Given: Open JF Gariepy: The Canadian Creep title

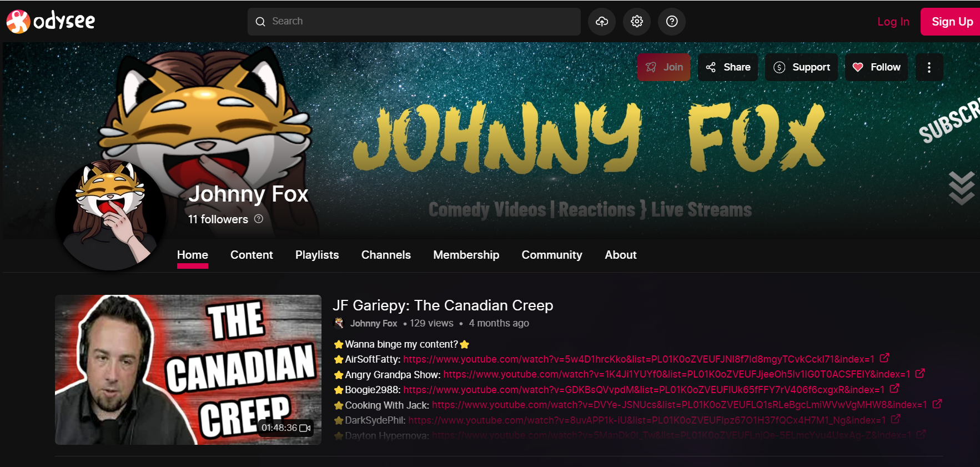Looking at the screenshot, I should click(443, 305).
